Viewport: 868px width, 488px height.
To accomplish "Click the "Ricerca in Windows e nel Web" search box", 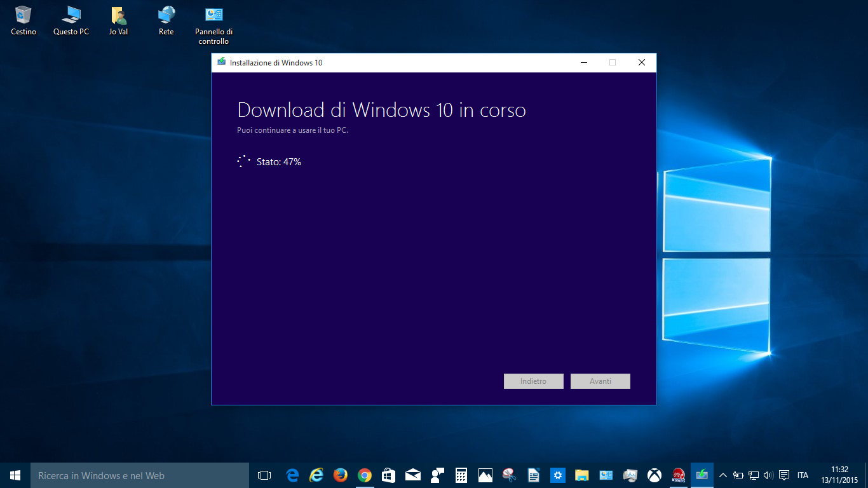I will (140, 475).
